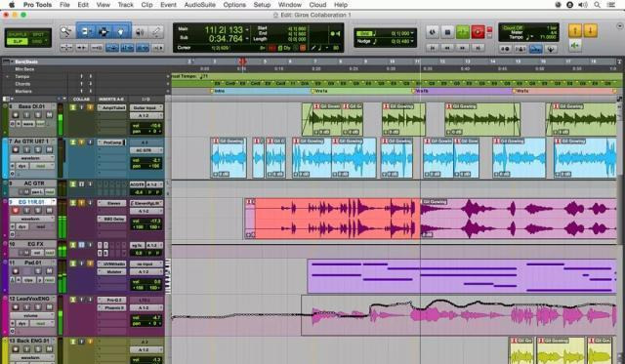Select the Scrubber speaker tool
The width and height of the screenshot is (625, 364).
click(140, 32)
